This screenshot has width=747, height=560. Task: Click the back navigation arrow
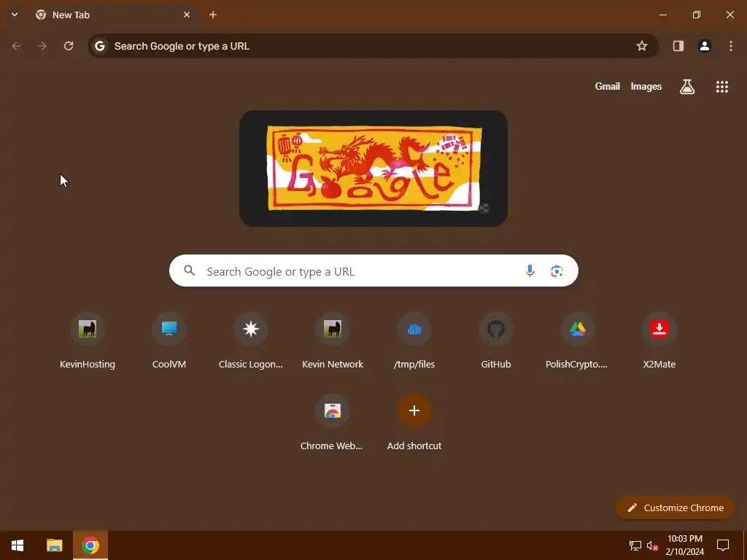click(16, 46)
